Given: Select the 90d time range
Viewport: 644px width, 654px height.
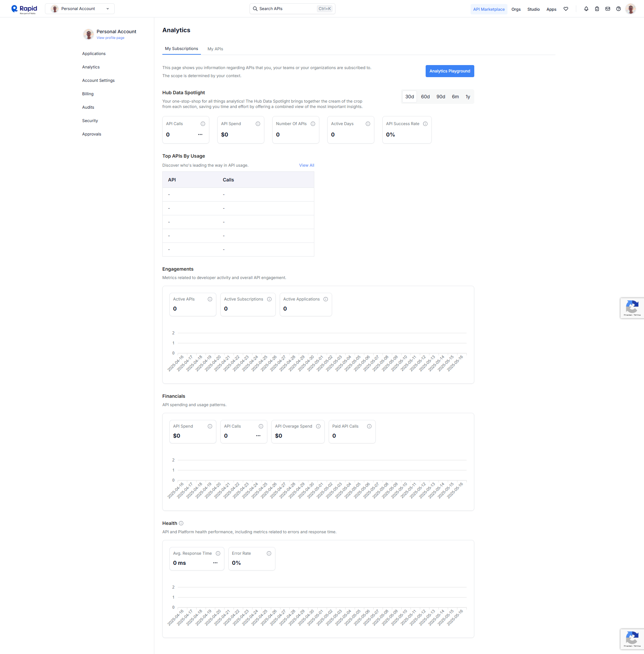Looking at the screenshot, I should (440, 97).
